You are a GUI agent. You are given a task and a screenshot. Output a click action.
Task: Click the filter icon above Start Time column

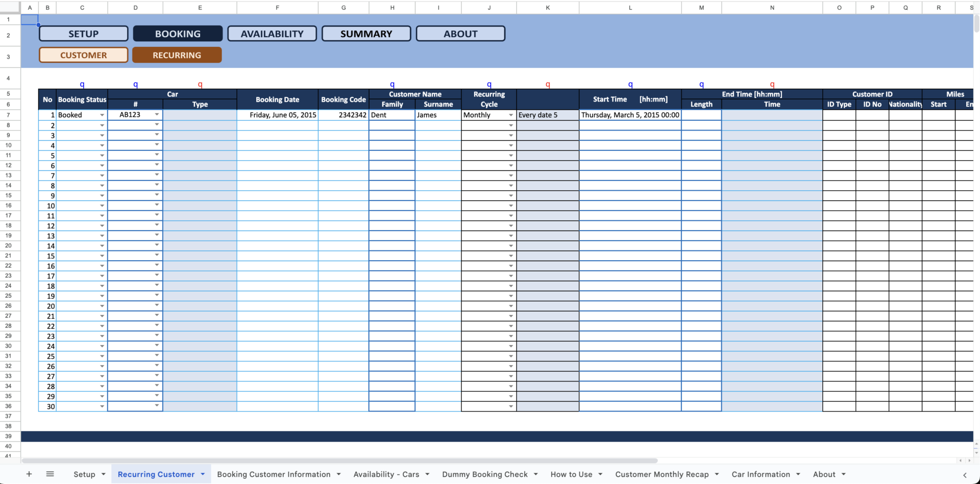[630, 84]
